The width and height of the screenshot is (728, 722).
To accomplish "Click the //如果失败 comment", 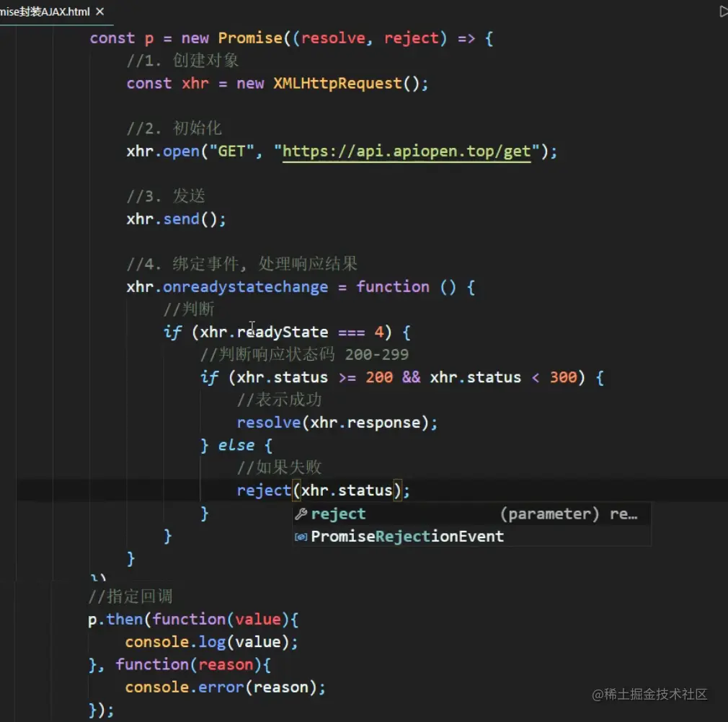I will (x=279, y=467).
